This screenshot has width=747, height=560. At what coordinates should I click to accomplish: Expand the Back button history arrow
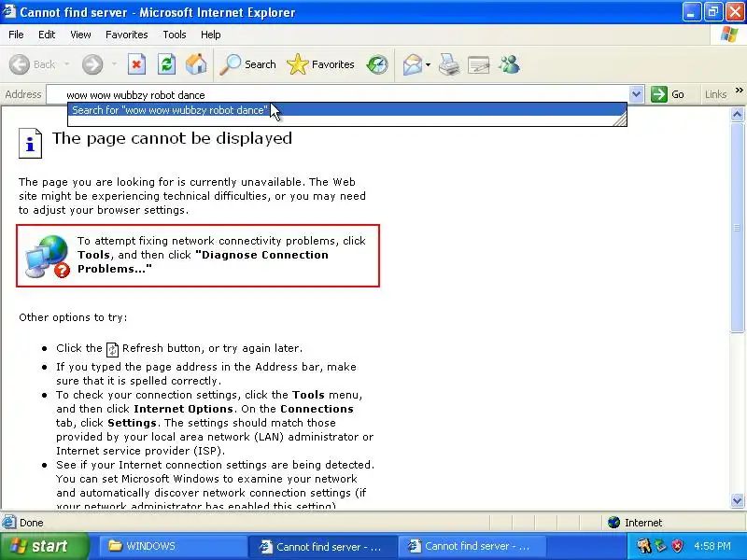66,64
